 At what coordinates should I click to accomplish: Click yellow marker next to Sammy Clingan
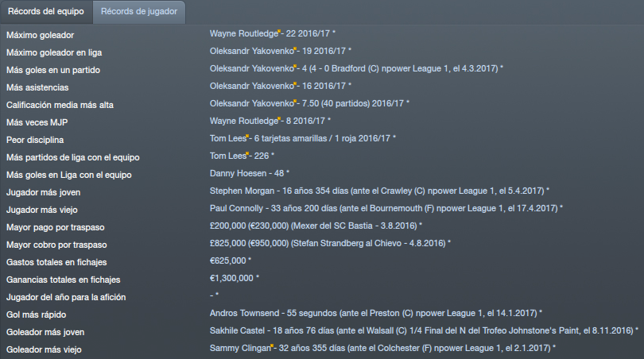pyautogui.click(x=272, y=346)
